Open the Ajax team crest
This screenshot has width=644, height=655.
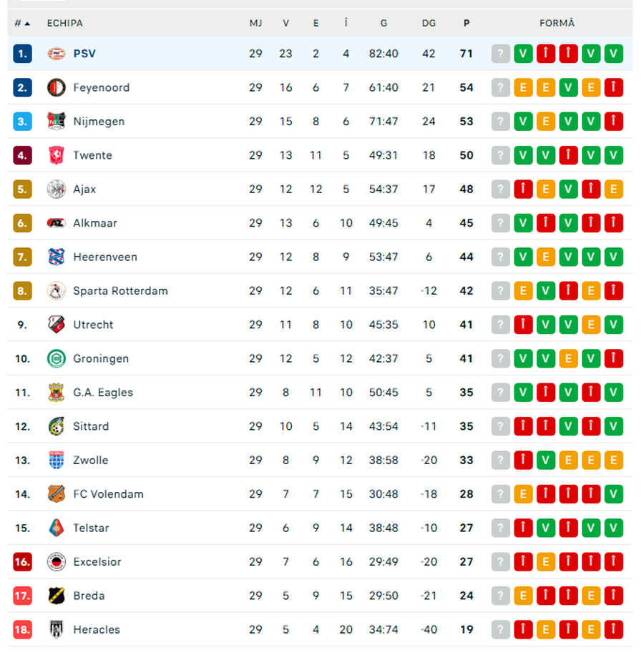pyautogui.click(x=57, y=189)
